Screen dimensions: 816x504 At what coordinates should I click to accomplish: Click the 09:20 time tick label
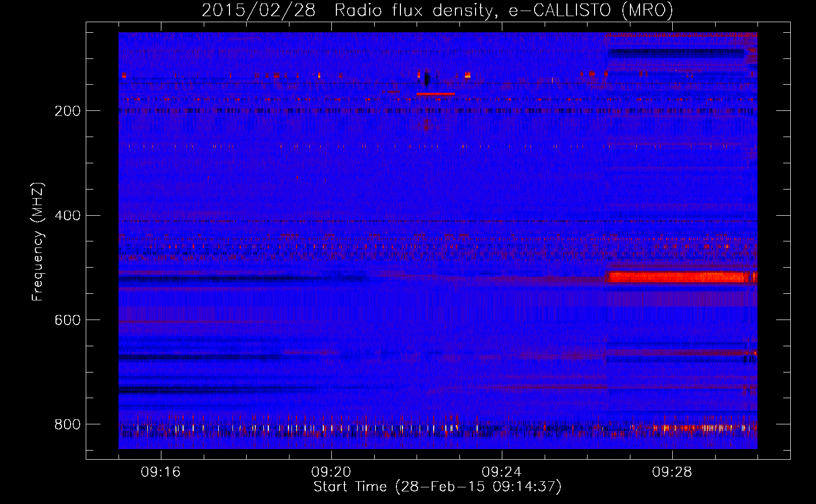(x=331, y=472)
